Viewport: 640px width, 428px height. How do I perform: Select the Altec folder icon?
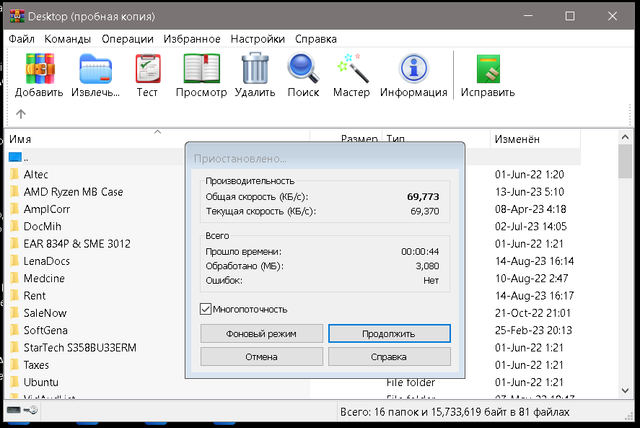[15, 174]
